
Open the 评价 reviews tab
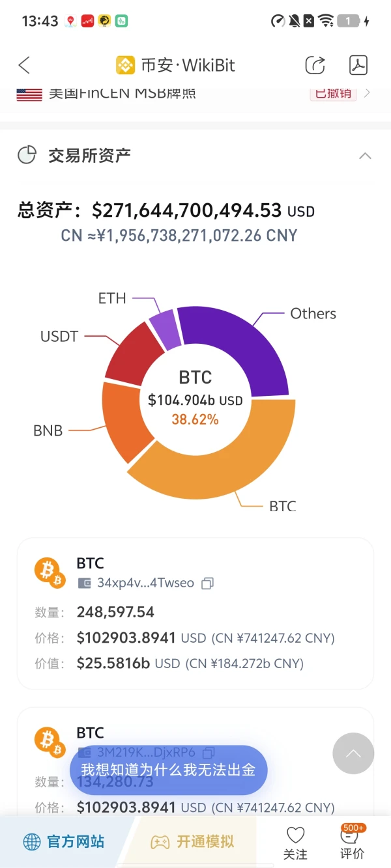[353, 841]
